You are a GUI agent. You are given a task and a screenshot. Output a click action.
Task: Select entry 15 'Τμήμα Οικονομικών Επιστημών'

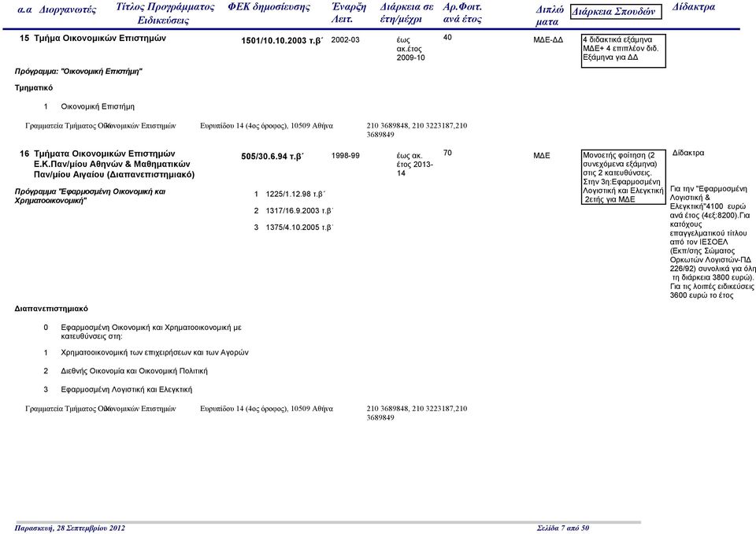coord(93,38)
